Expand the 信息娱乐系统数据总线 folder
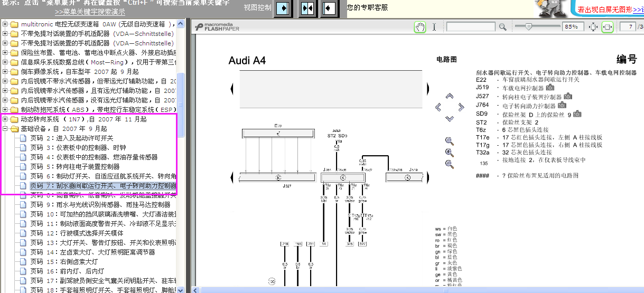The height and width of the screenshot is (293, 644). tap(5, 62)
